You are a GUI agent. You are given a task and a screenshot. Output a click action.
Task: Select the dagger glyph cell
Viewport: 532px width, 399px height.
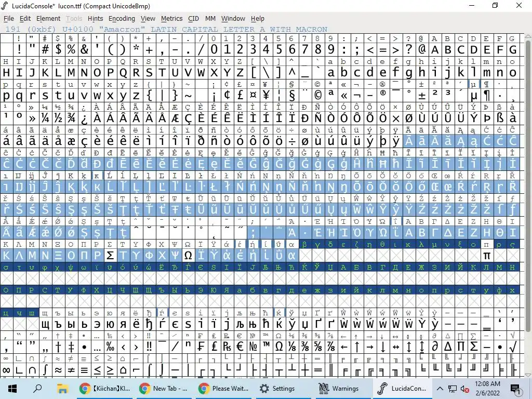click(58, 347)
